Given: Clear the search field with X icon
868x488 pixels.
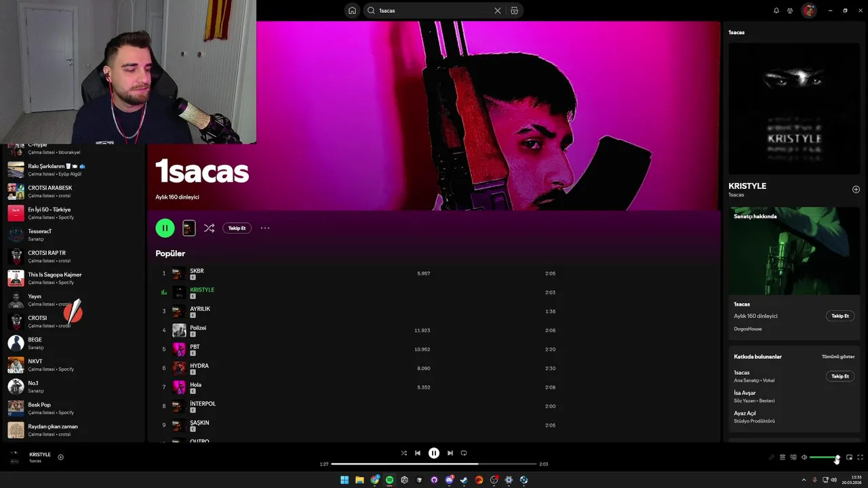Looking at the screenshot, I should [x=498, y=10].
